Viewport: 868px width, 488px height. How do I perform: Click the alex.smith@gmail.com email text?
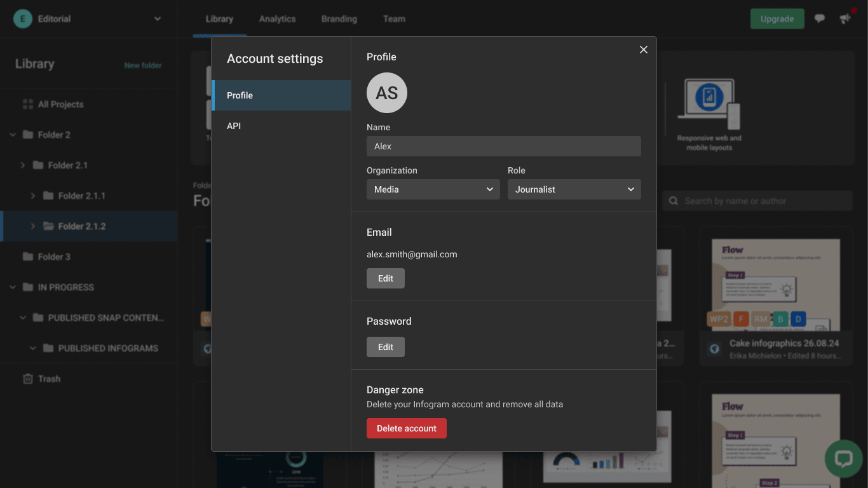(x=412, y=254)
